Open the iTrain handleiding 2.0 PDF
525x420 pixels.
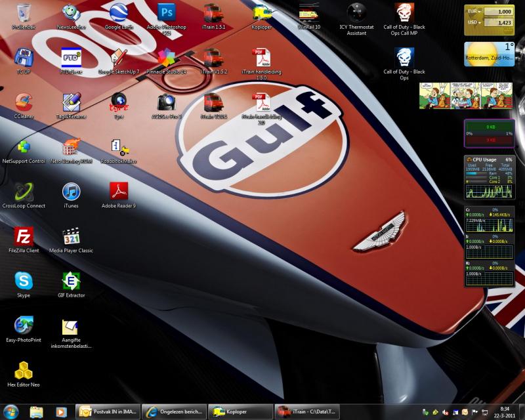click(x=261, y=108)
